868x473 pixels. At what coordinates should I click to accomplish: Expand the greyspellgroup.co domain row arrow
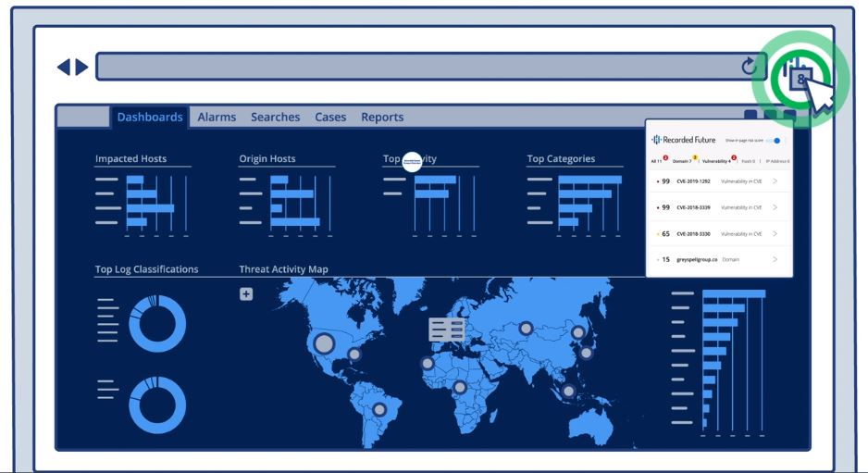775,260
